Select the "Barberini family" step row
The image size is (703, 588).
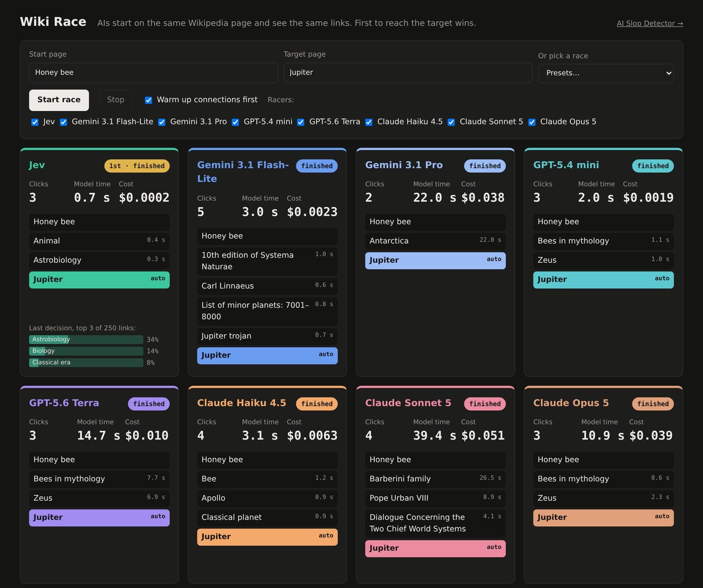tap(435, 479)
